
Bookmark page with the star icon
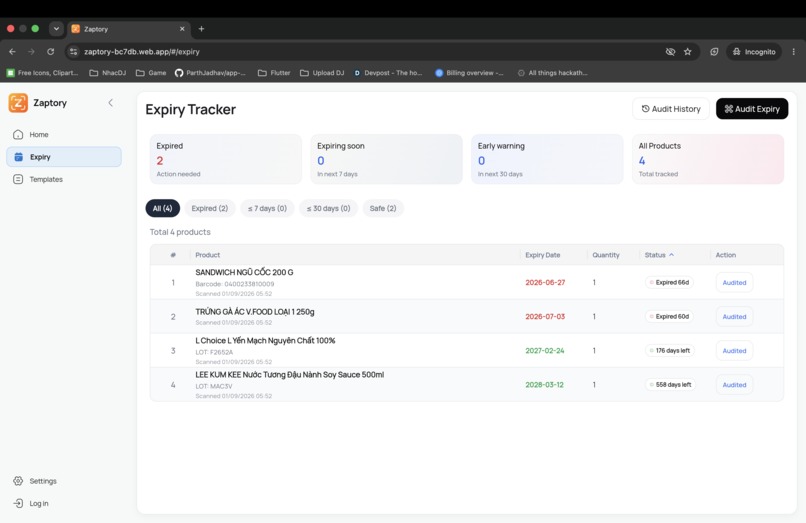[x=688, y=51]
